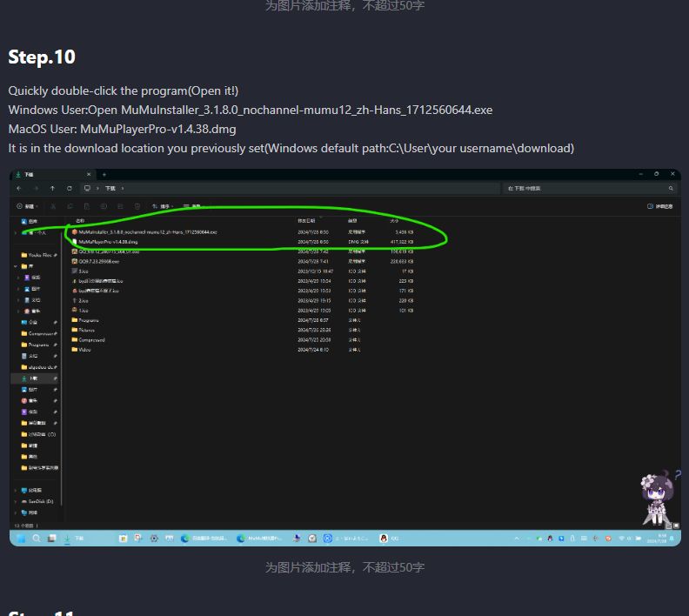Select the 'Quickly double-click the program' line
Image resolution: width=689 pixels, height=616 pixels.
123,91
